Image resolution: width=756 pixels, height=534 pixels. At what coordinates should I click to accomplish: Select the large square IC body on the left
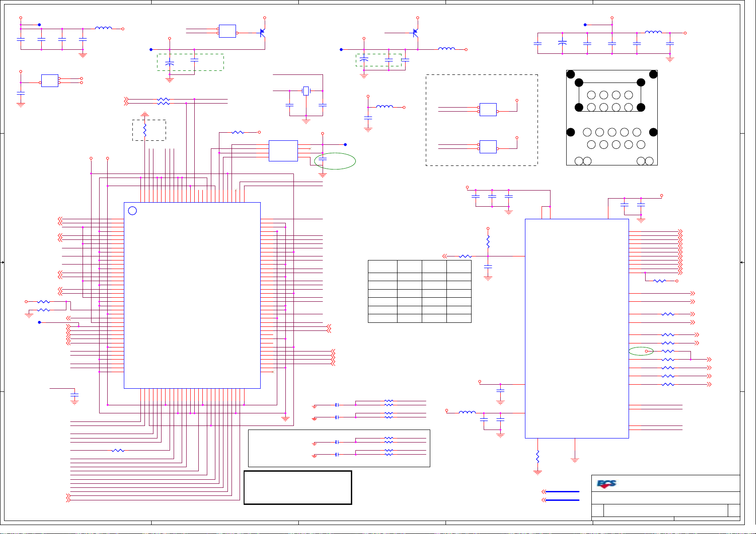pyautogui.click(x=192, y=295)
